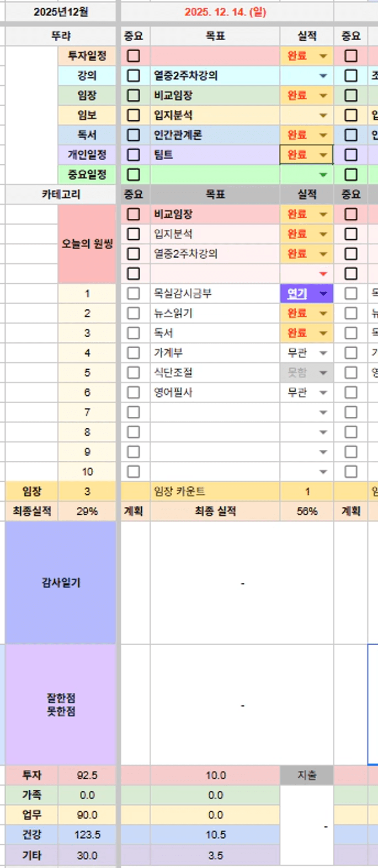Tick the checkbox beside 뉴스읽기
The image size is (378, 868).
tap(133, 313)
